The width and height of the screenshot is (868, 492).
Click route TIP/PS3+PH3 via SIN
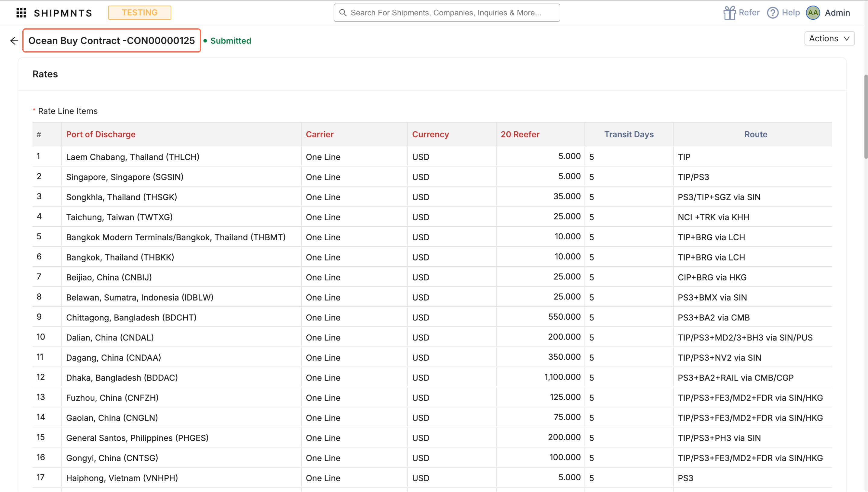coord(719,438)
